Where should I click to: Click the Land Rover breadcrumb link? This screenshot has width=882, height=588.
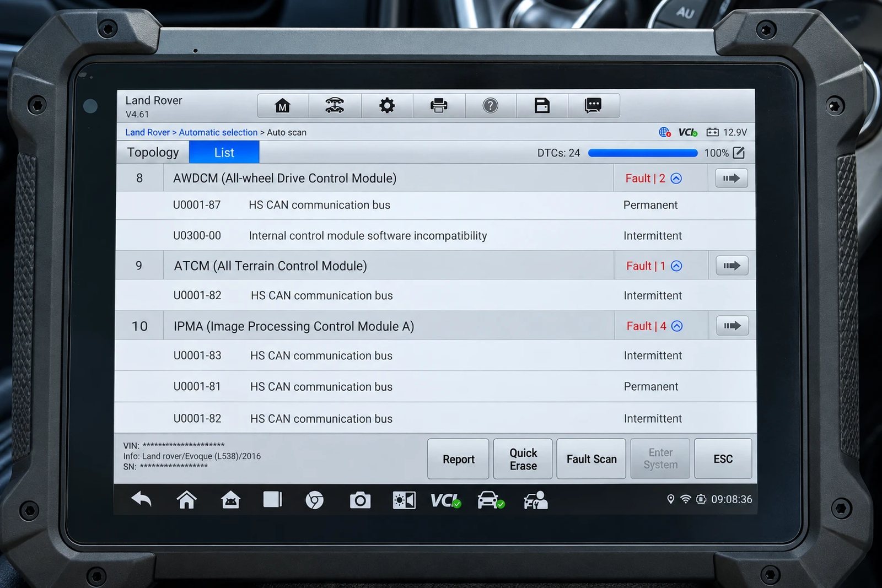coord(147,132)
